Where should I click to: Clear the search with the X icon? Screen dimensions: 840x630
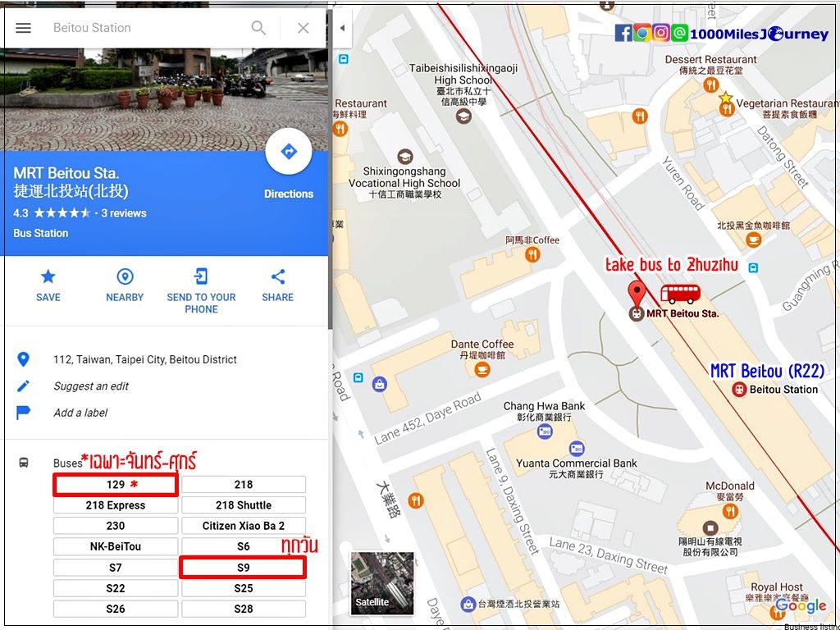304,28
